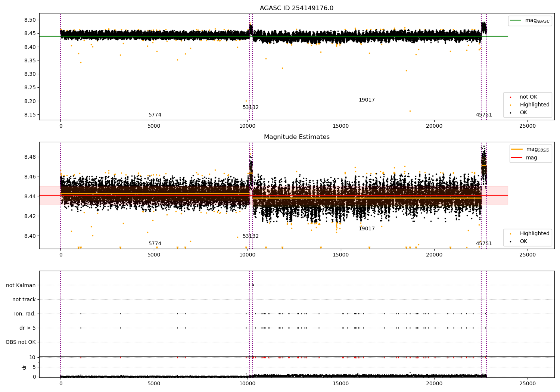Click the red "mag" legend entry
This screenshot has height=392, width=560.
tap(531, 158)
